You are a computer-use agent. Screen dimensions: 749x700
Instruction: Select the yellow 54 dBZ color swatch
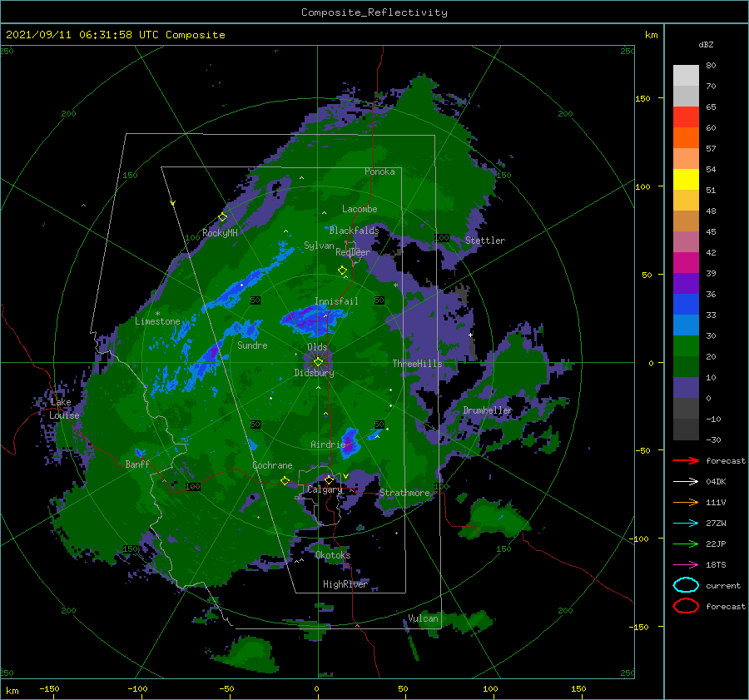[686, 179]
